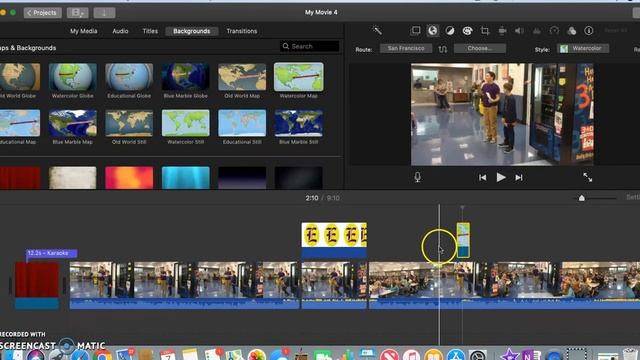Open Photos from the Dock
The image size is (640, 360).
click(257, 355)
